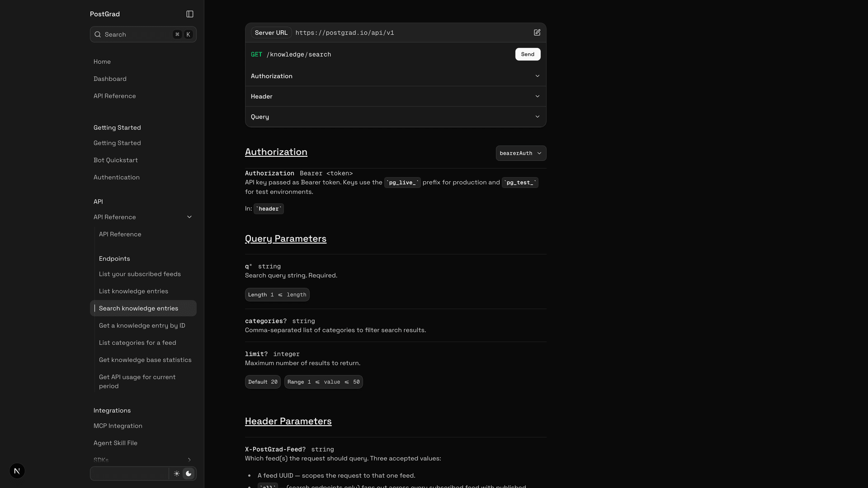
Task: Click the /knowledge/search endpoint path
Action: pyautogui.click(x=299, y=54)
